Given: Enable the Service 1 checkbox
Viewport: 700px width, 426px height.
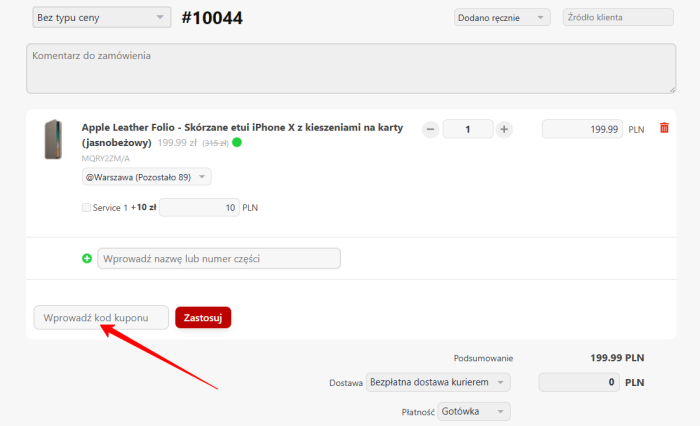Looking at the screenshot, I should click(x=86, y=208).
